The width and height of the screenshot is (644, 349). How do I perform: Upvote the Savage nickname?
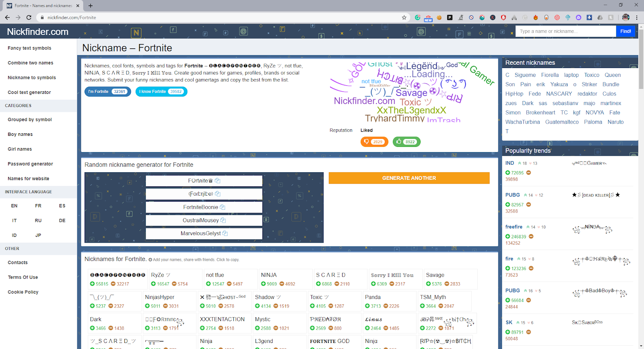click(428, 284)
